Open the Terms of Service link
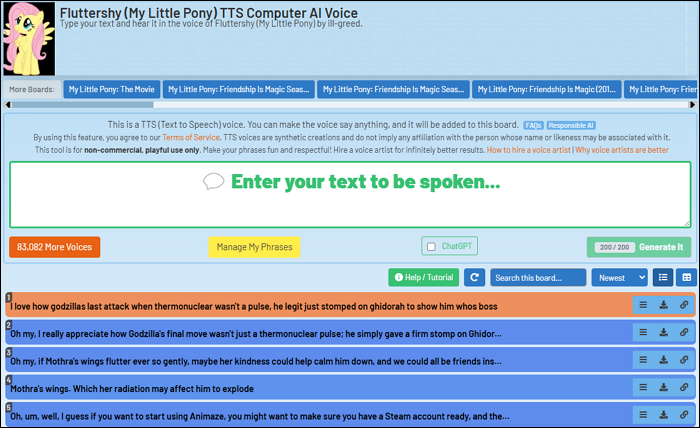700x428 pixels. click(x=191, y=137)
